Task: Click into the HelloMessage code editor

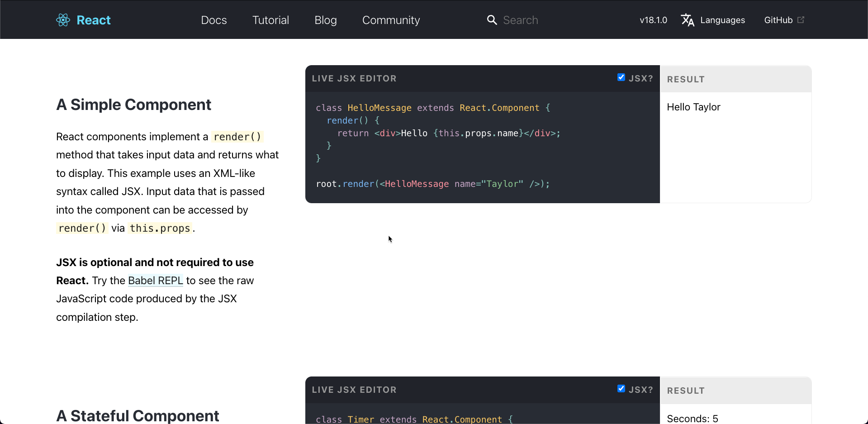Action: point(483,147)
